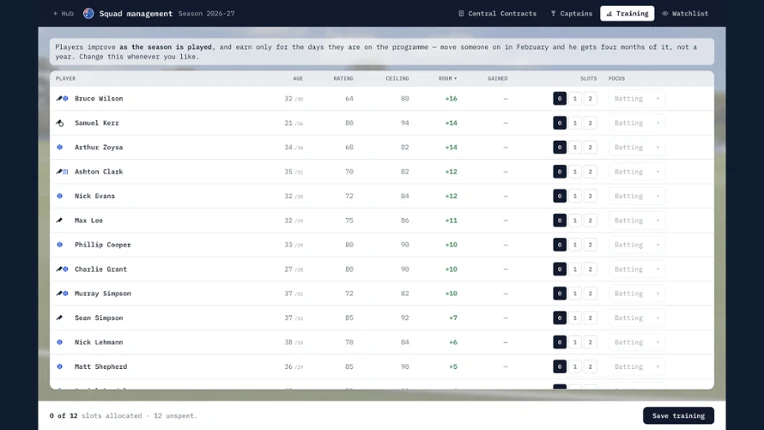Sort by the ROOM column header

(447, 78)
